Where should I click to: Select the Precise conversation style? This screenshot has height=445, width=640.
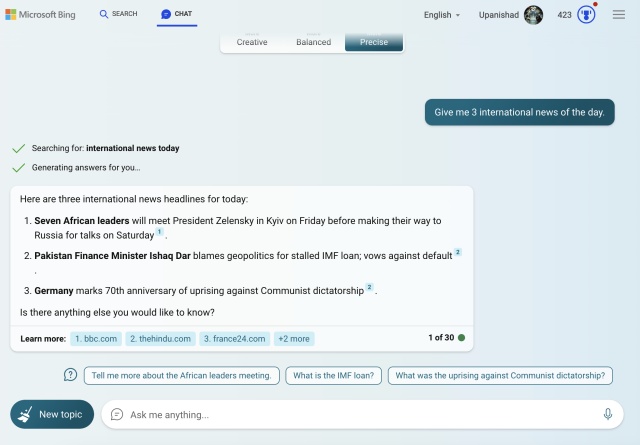tap(374, 42)
